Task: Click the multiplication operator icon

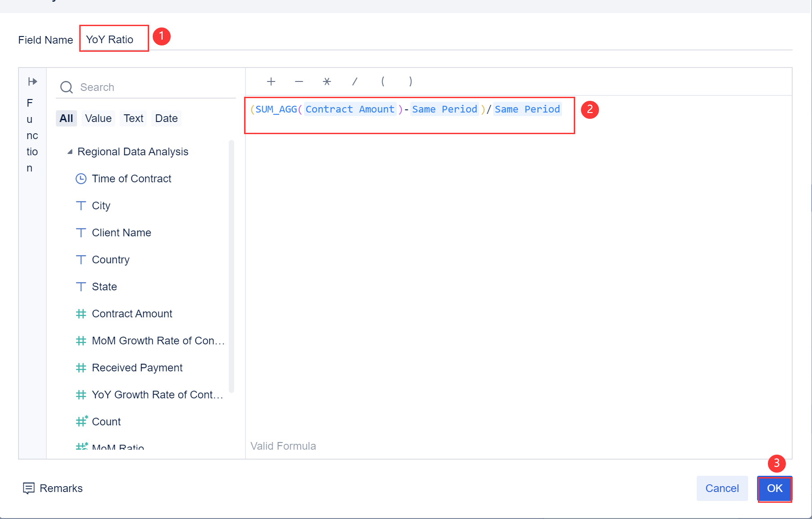Action: pos(327,81)
